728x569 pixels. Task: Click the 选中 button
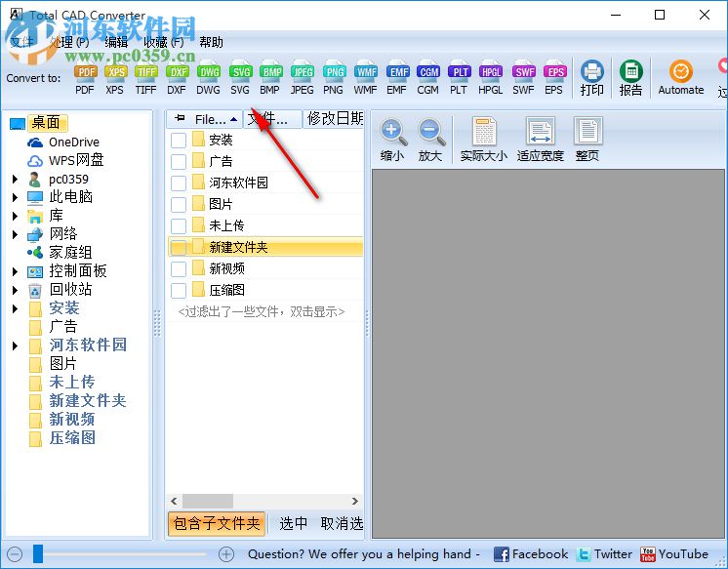coord(294,524)
